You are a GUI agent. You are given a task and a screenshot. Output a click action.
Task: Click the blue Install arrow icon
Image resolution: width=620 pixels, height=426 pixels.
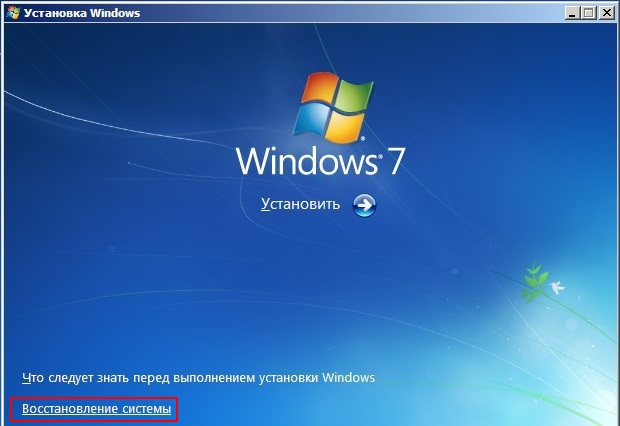pos(364,205)
